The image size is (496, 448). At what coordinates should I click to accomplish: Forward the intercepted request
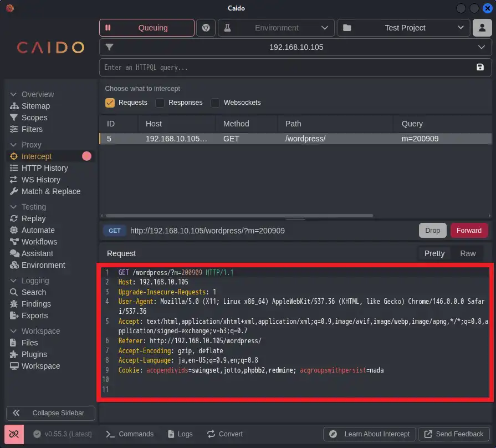click(x=469, y=231)
